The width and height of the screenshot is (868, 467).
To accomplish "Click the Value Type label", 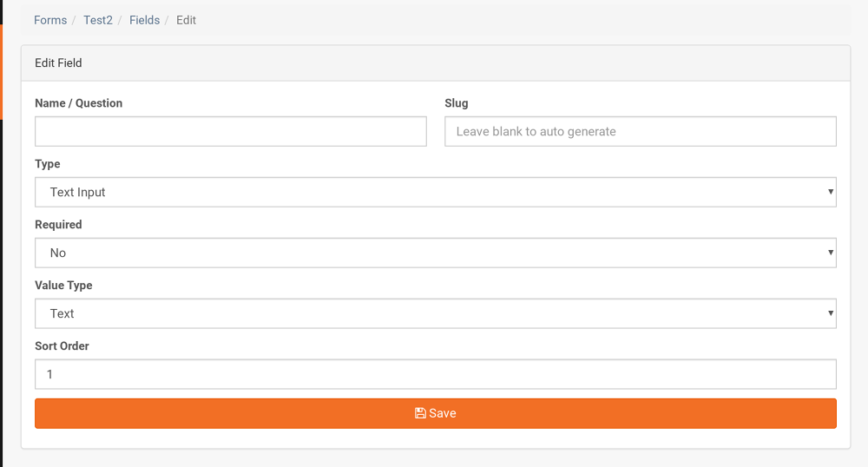I will click(x=63, y=286).
